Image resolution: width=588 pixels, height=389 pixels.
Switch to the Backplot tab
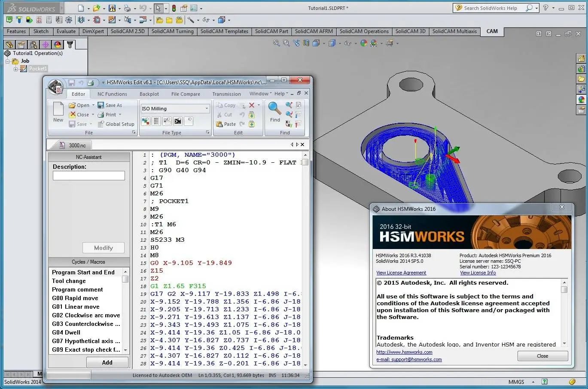(x=149, y=94)
